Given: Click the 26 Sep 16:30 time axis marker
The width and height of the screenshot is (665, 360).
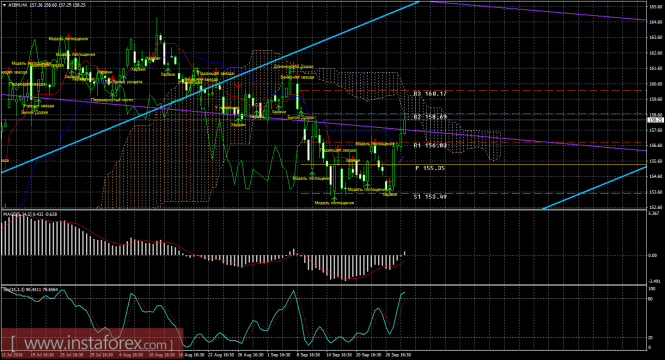Looking at the screenshot, I should coord(397,354).
